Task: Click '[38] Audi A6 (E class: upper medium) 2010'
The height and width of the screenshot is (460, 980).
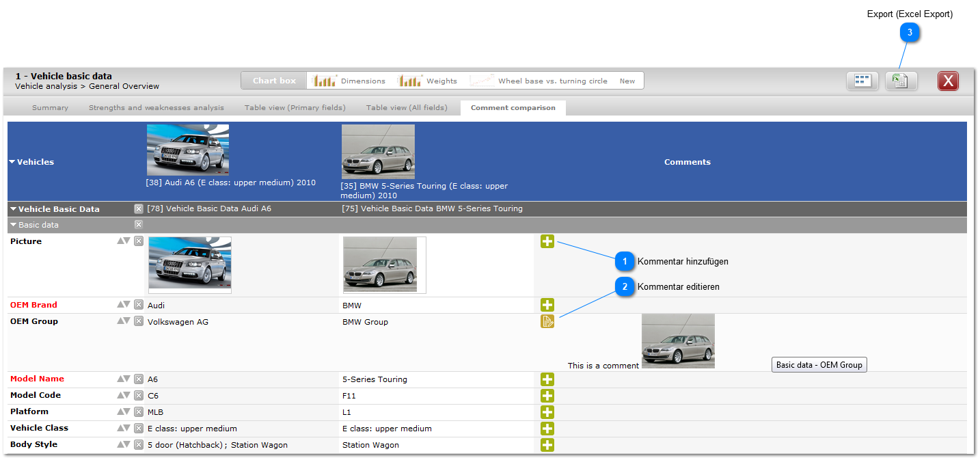Action: click(x=231, y=183)
